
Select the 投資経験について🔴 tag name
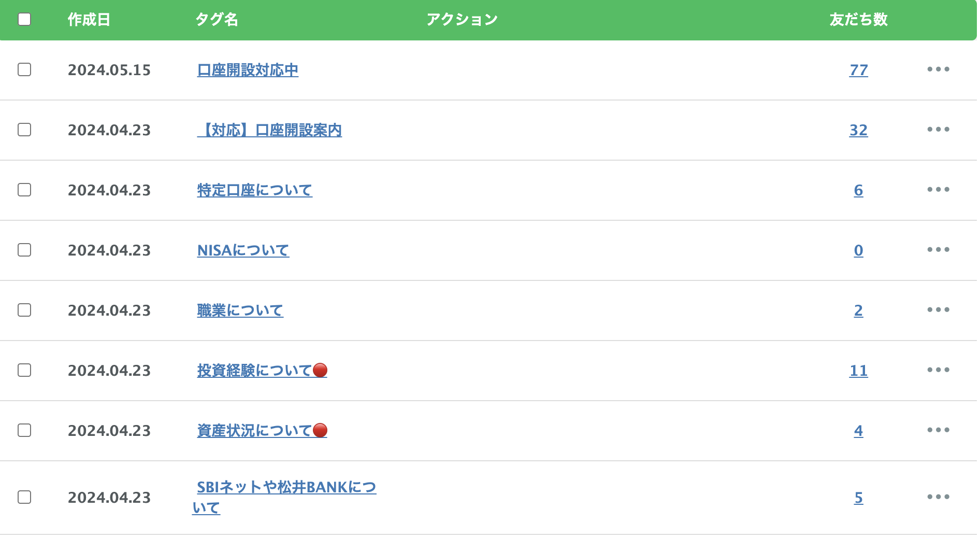[x=262, y=370]
